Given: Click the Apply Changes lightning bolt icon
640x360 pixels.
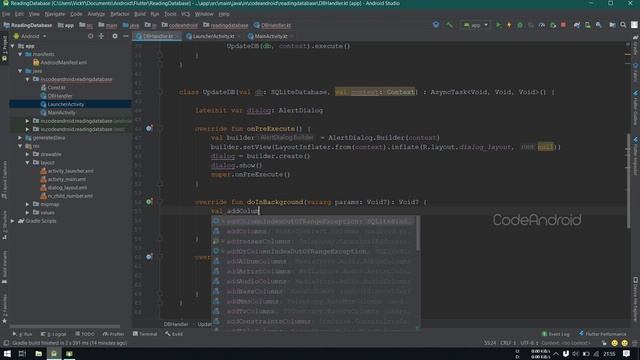Looking at the screenshot, I should pyautogui.click(x=509, y=25).
